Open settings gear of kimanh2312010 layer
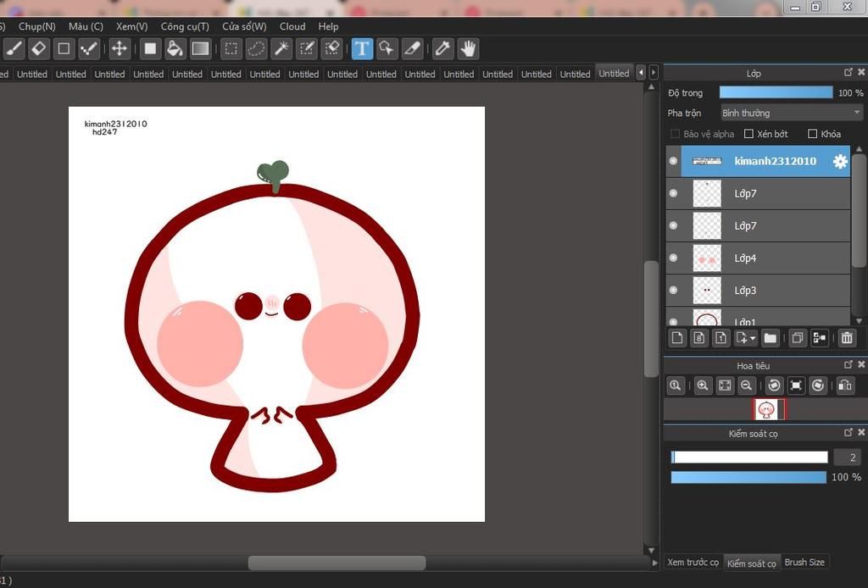868x588 pixels. [x=840, y=161]
